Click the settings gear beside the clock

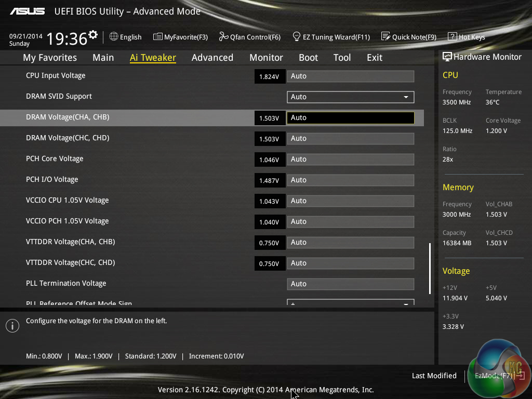point(93,34)
